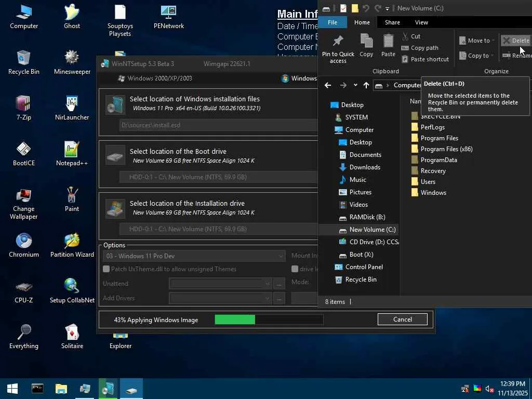Viewport: 532px width, 399px height.
Task: Start Solitaire from the desktop
Action: (72, 337)
